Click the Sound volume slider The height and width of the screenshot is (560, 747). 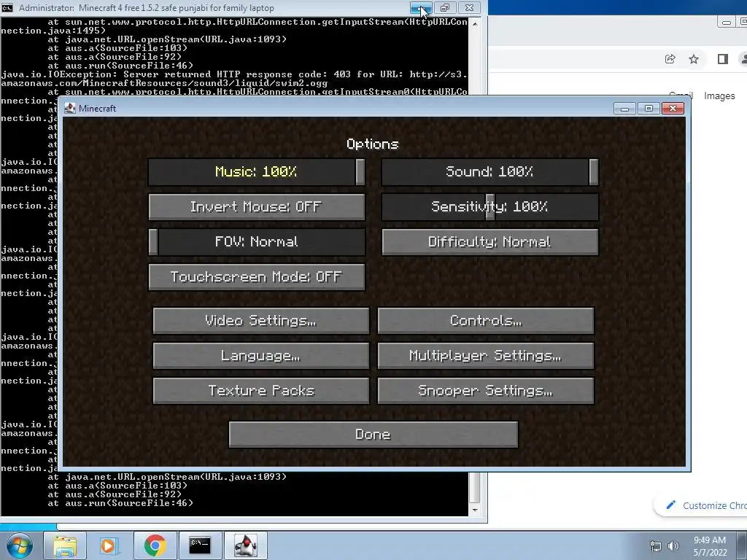489,172
